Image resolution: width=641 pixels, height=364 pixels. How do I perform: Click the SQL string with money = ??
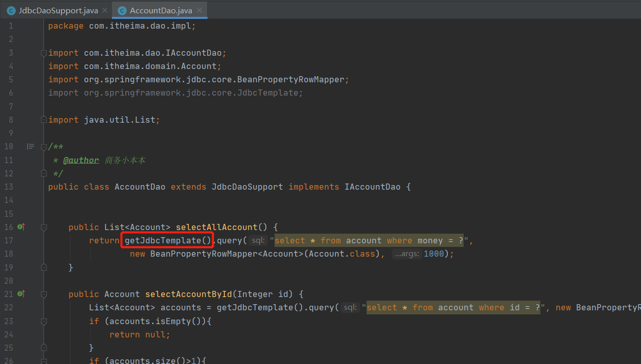(369, 240)
